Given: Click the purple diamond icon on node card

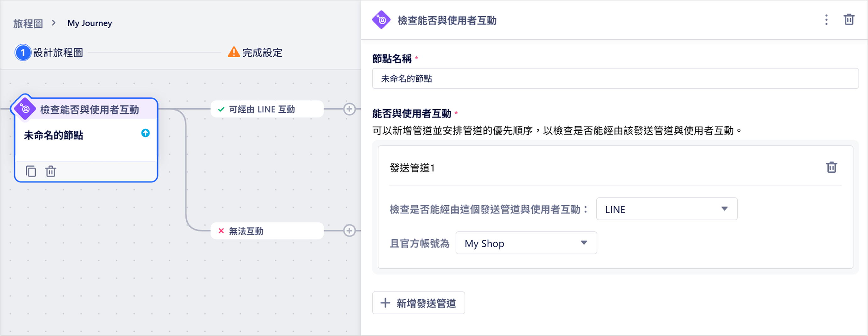Looking at the screenshot, I should (25, 109).
